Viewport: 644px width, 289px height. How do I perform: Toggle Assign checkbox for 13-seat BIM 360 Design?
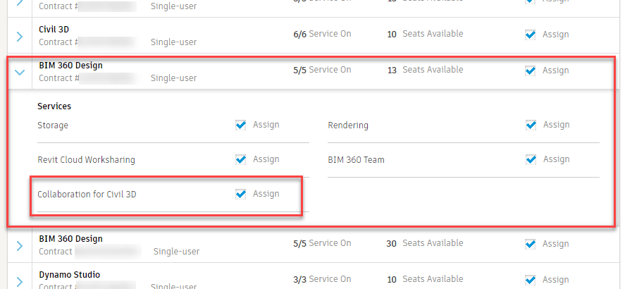pyautogui.click(x=531, y=70)
